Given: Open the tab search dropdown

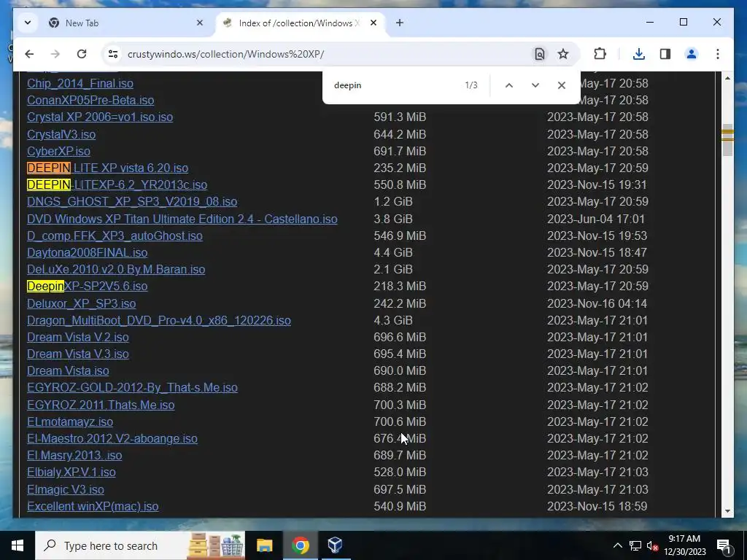Looking at the screenshot, I should point(28,23).
